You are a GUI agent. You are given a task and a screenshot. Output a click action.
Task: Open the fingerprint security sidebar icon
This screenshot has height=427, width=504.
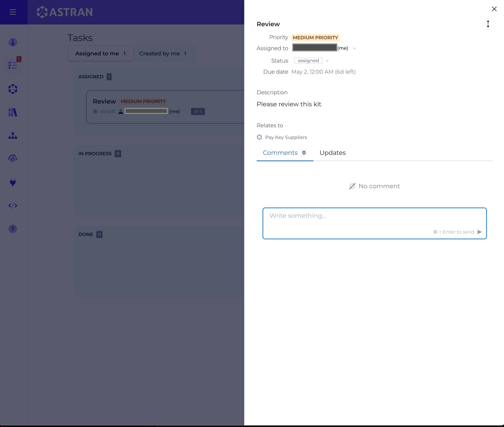tap(13, 159)
